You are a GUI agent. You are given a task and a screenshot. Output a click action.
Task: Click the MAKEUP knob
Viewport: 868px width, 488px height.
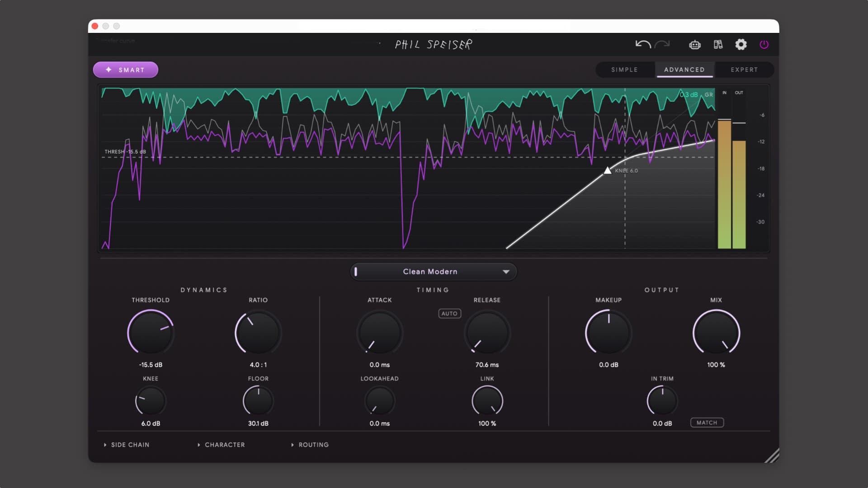[x=609, y=333]
